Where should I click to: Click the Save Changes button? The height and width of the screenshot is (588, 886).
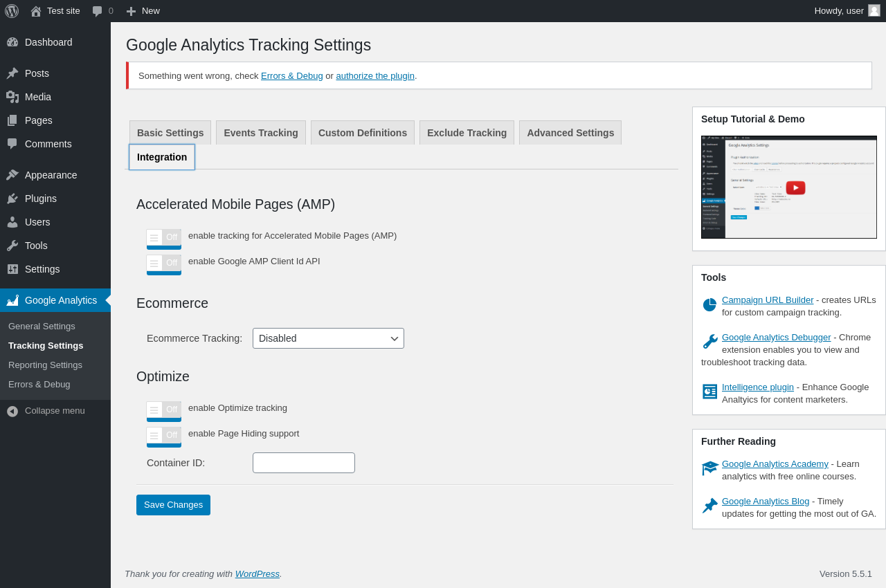(173, 505)
